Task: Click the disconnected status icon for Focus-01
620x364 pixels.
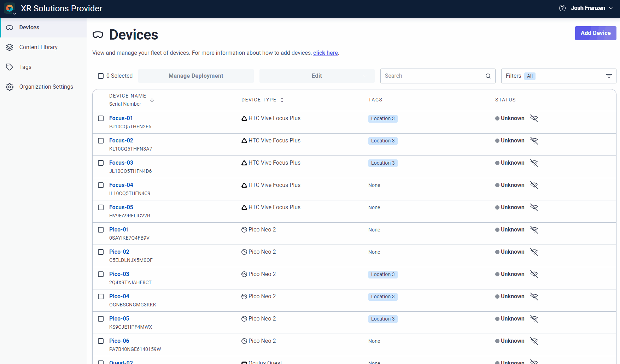Action: click(534, 118)
